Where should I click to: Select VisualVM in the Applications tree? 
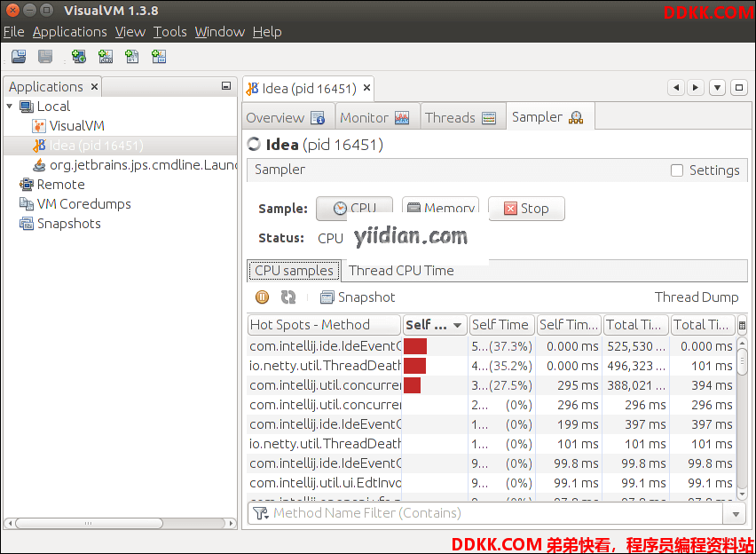67,126
